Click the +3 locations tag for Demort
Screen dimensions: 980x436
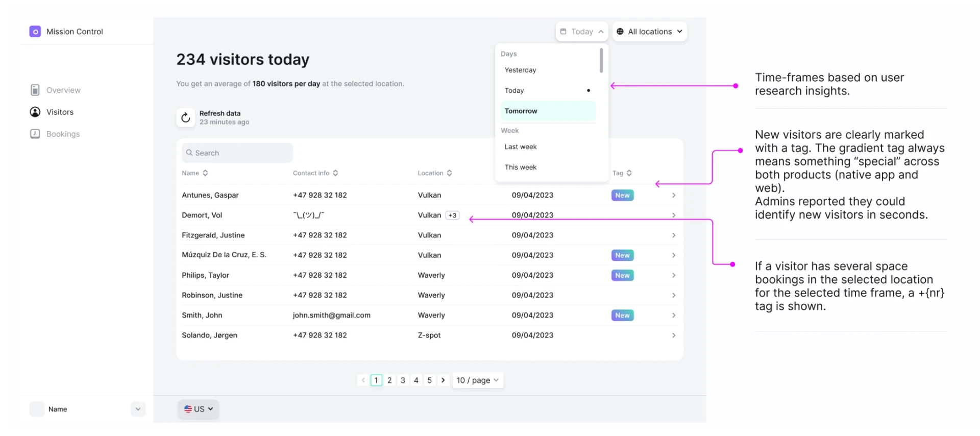(x=453, y=215)
